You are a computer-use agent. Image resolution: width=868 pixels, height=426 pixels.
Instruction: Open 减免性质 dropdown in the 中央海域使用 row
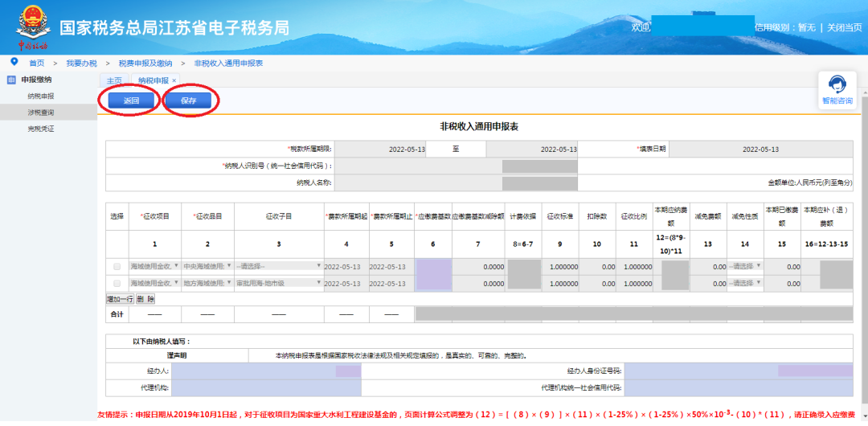coord(744,266)
